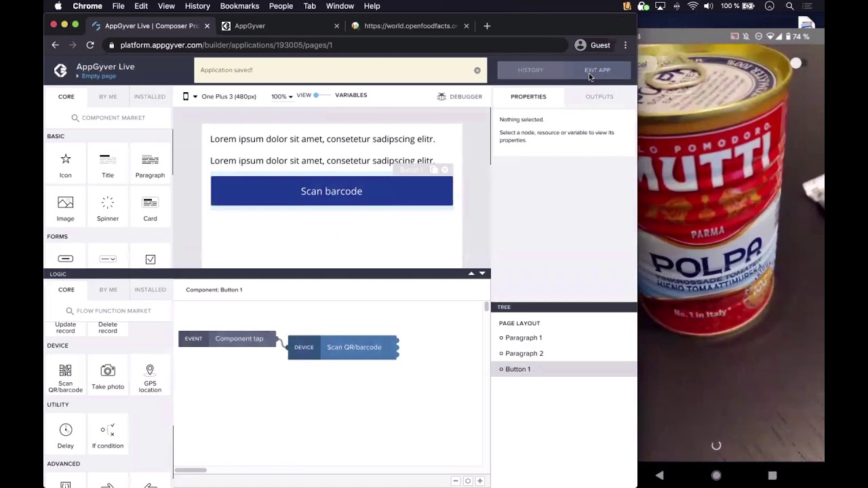Open the 100% zoom dropdown

tap(282, 96)
